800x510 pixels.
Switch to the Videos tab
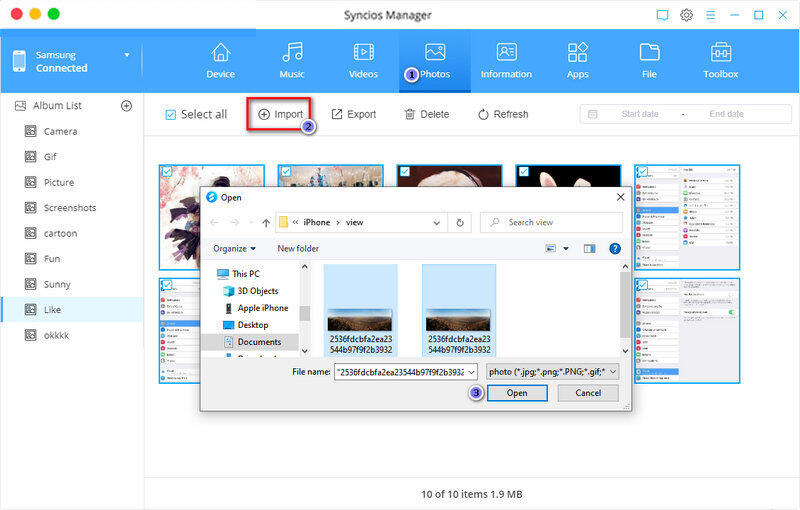364,60
